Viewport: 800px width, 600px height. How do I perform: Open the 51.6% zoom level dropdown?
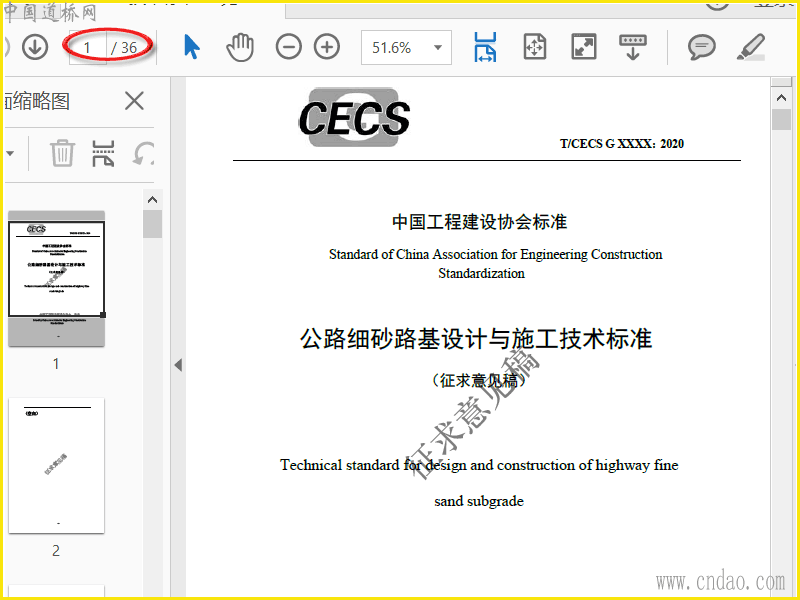pos(437,47)
